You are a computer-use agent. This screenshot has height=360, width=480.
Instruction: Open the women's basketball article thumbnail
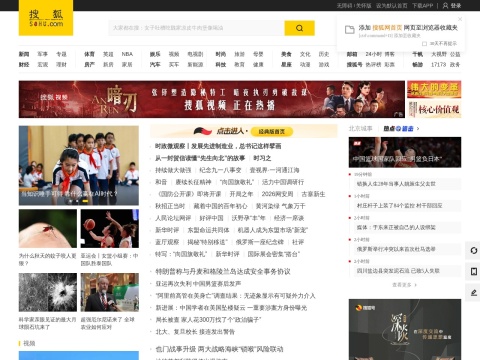110,229
